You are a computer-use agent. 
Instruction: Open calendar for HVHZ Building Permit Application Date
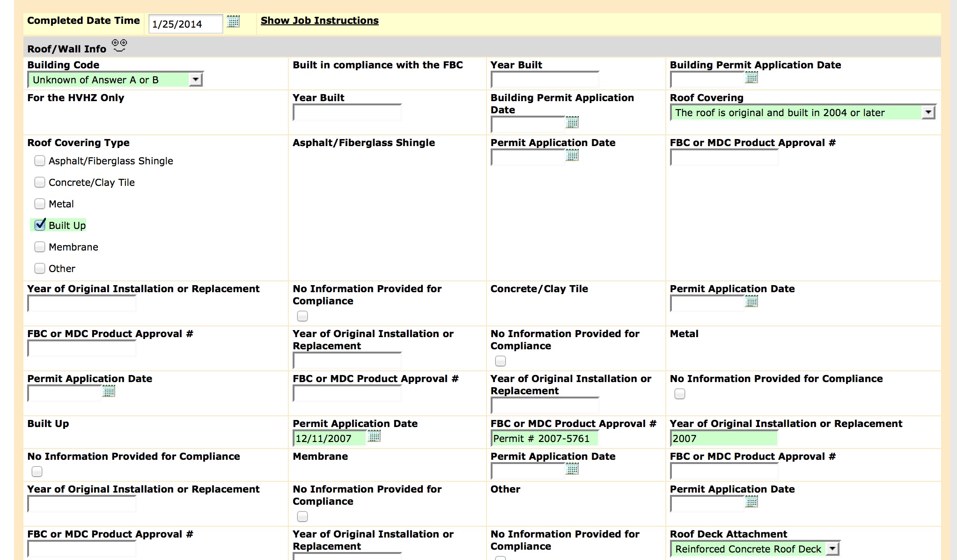click(x=572, y=123)
